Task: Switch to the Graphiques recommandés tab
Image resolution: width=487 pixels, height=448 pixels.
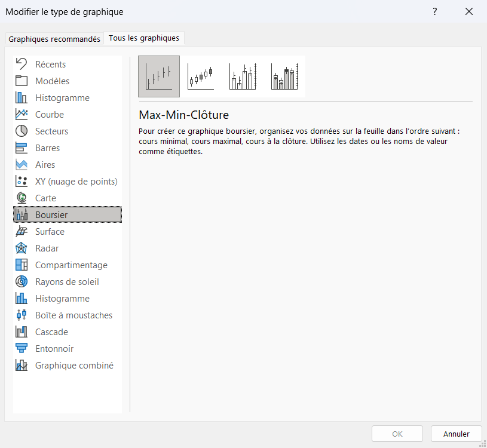Action: click(x=54, y=39)
